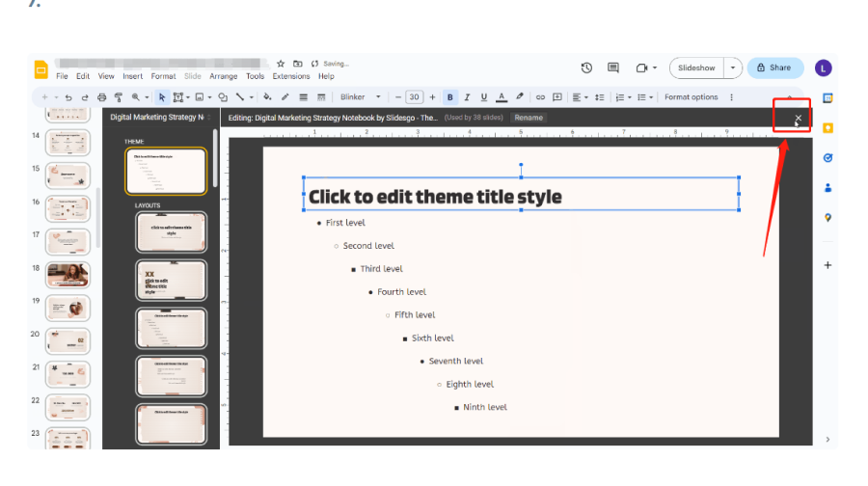Screen dimensions: 868x486
Task: Open the Text color picker
Action: [x=502, y=97]
